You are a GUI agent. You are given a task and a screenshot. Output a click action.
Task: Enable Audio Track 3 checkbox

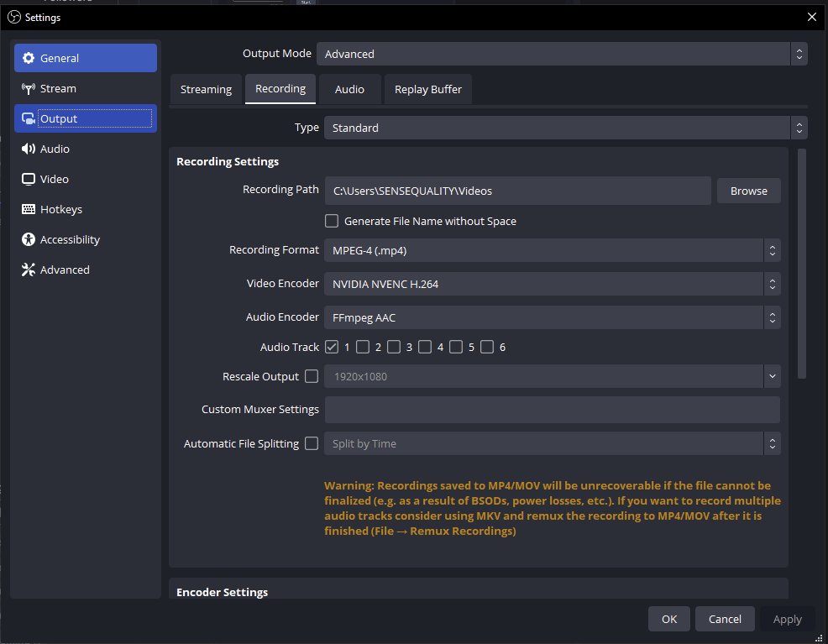[394, 347]
